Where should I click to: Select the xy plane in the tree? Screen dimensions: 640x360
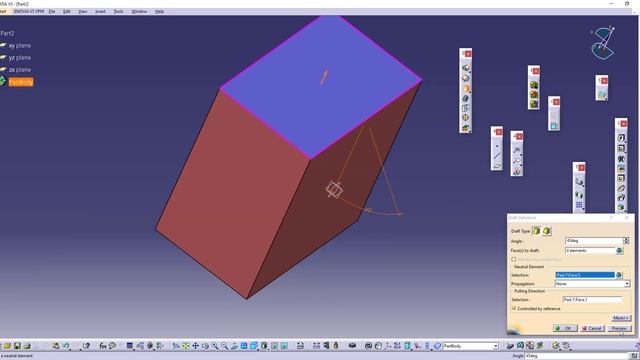[19, 46]
